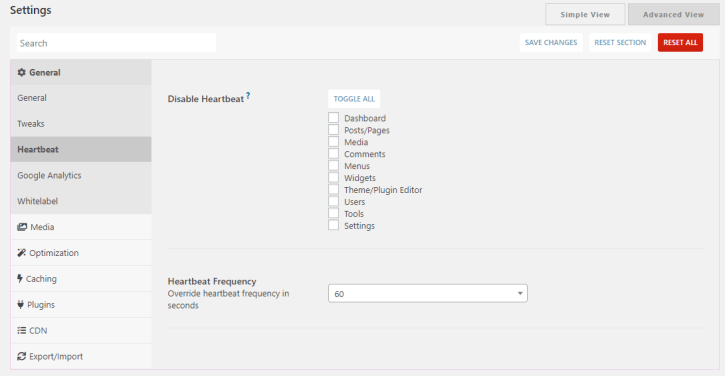The width and height of the screenshot is (725, 376).
Task: Check the Settings heartbeat checkbox
Action: (333, 225)
